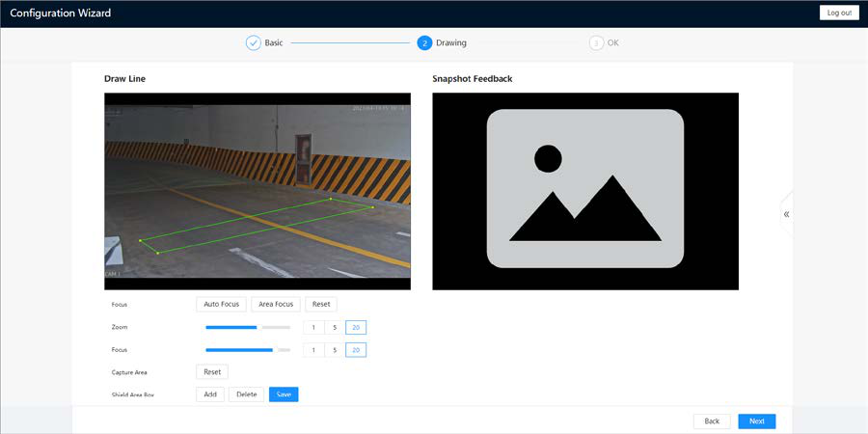Select Focus step value 5
The width and height of the screenshot is (868, 434).
pos(335,350)
